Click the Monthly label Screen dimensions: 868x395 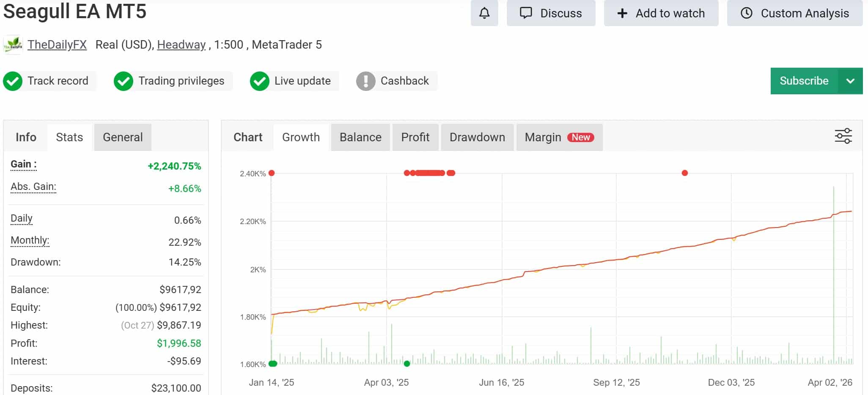[x=30, y=240]
